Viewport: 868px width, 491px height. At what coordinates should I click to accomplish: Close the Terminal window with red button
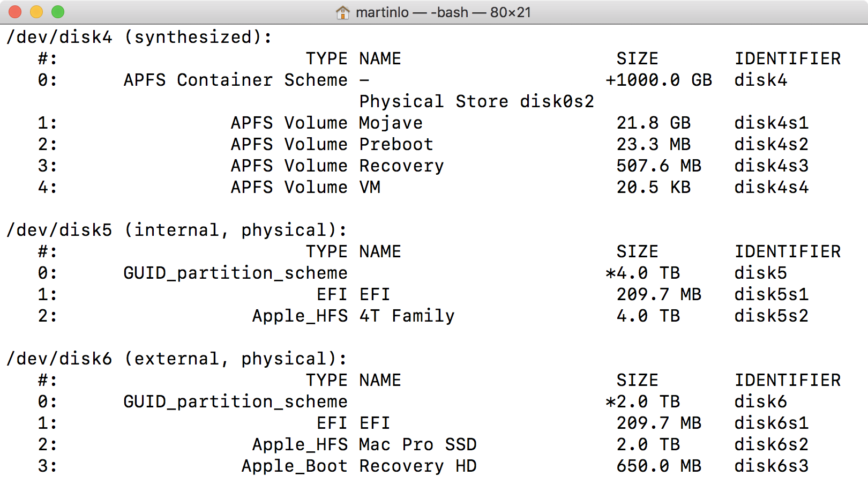15,12
